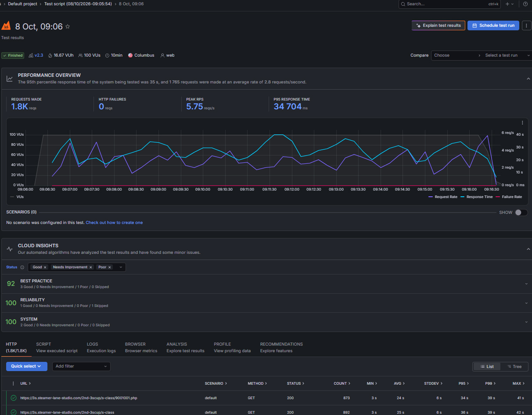
Task: Collapse the Performance Overview panel
Action: [528, 79]
